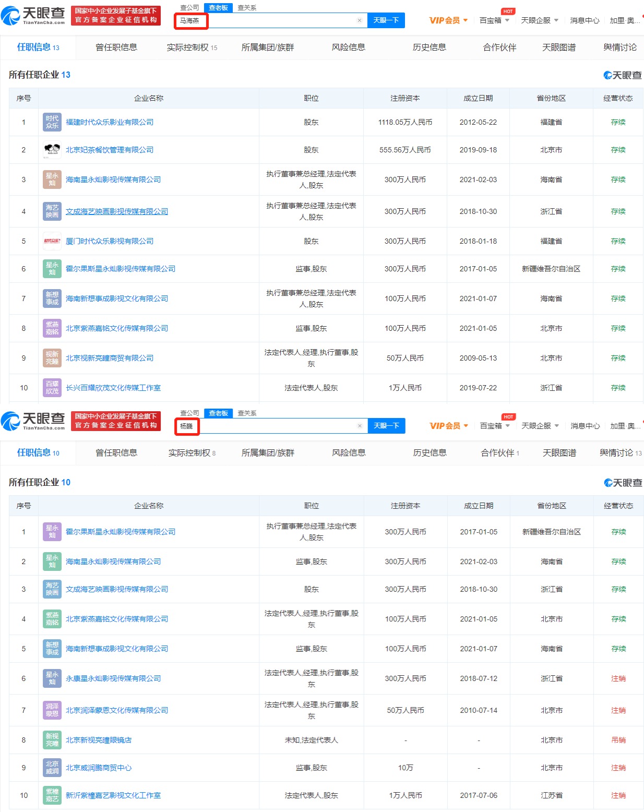Click the 海艺映画 logo in 杨蕊's company list

coord(52,589)
